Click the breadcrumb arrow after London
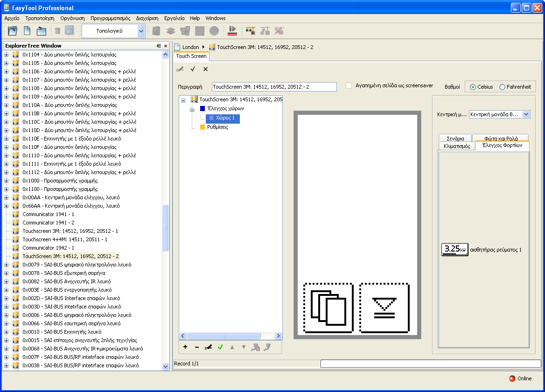Viewport: 545px width, 392px height. (203, 47)
